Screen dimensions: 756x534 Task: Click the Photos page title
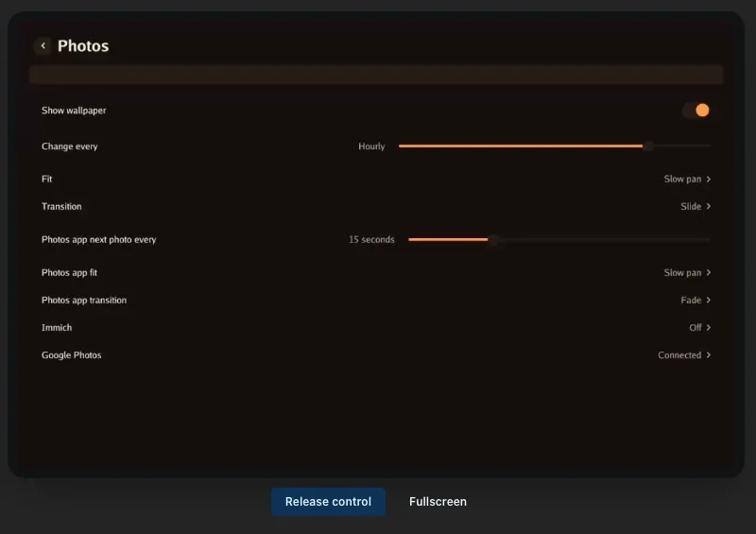tap(83, 45)
